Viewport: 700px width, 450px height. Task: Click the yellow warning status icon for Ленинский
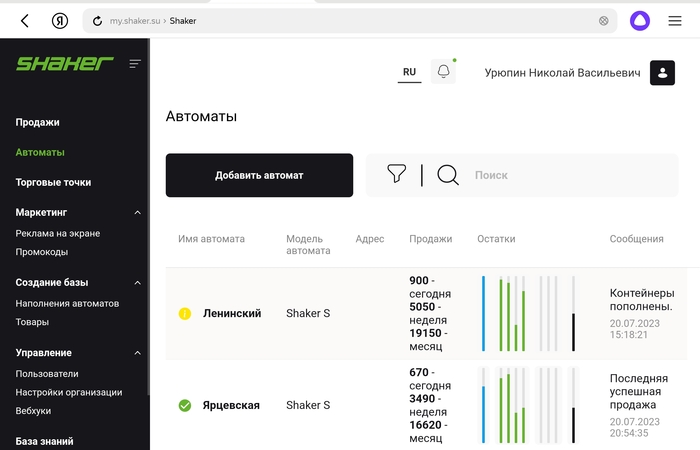pyautogui.click(x=184, y=314)
